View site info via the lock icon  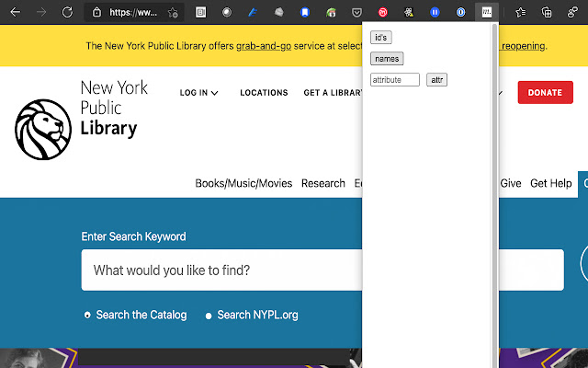[x=96, y=12]
